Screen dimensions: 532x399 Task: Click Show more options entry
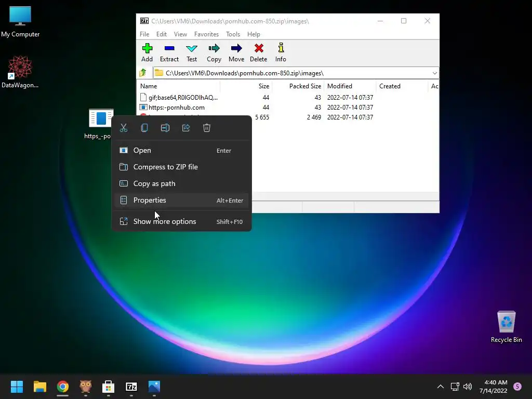point(181,221)
